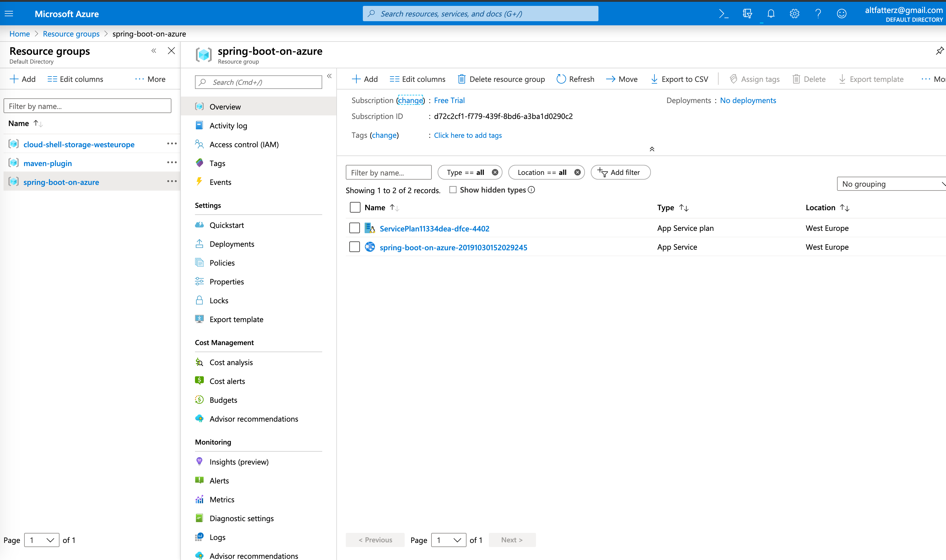Open portal settings gear icon

coord(794,14)
